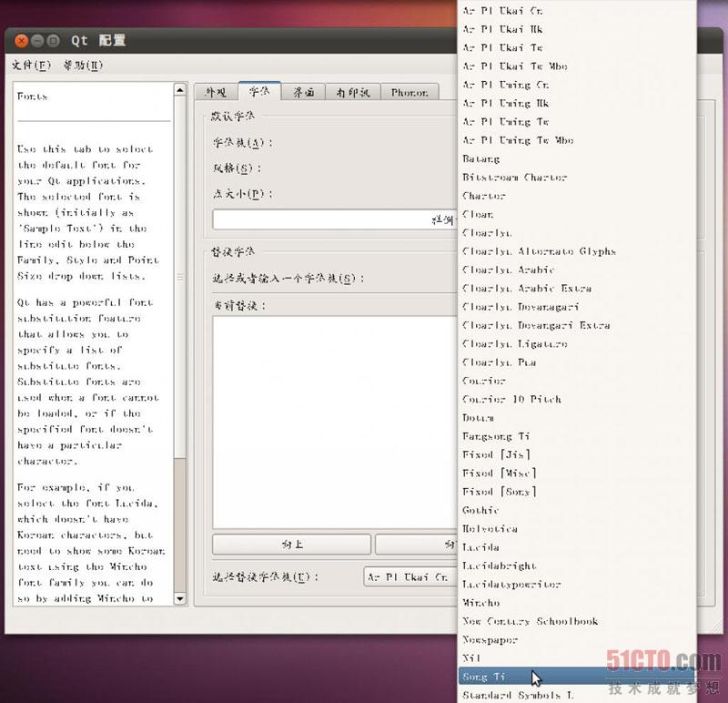Choose Courier 10 Pitch font

click(x=577, y=399)
